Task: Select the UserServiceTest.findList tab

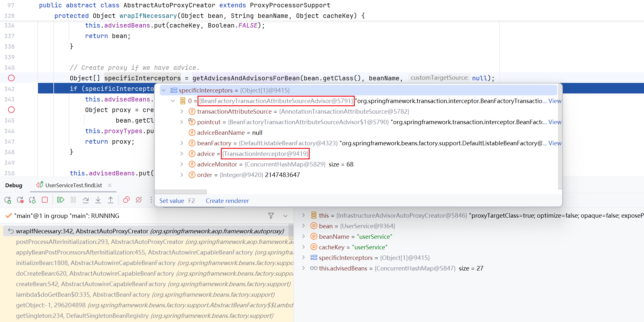Action: click(x=74, y=185)
